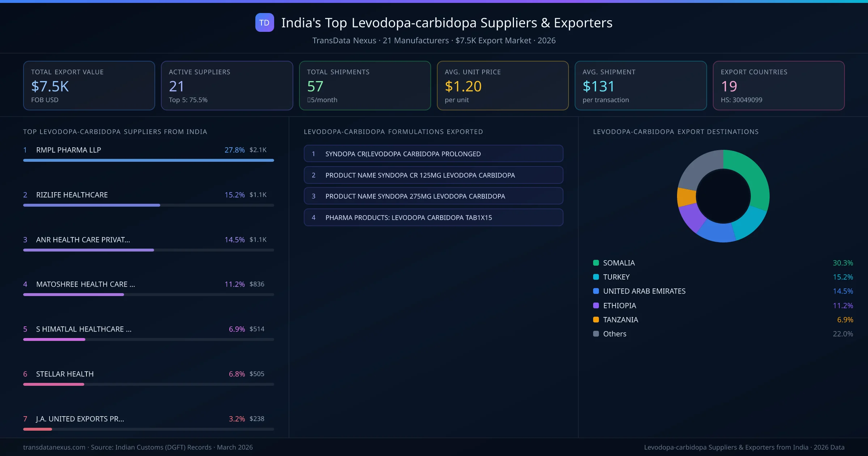Click the AVG. UNIT PRICE $1.20 value
The image size is (868, 456).
(463, 86)
